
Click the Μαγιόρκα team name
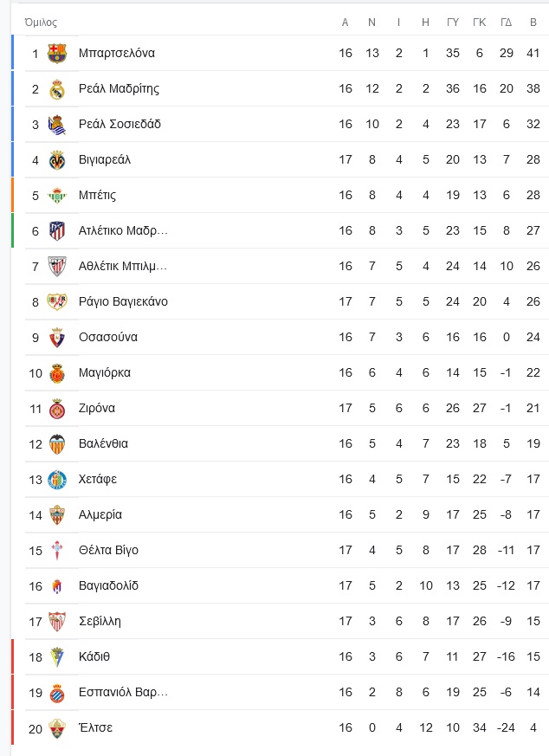[105, 372]
